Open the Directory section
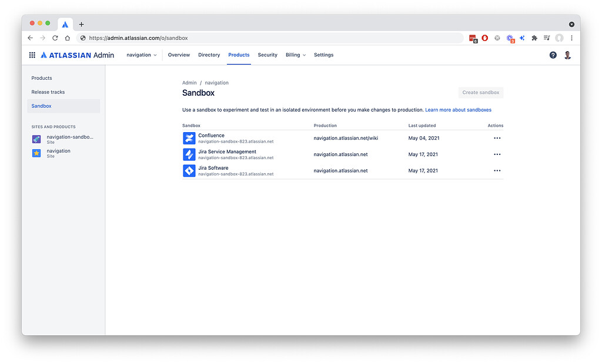The width and height of the screenshot is (602, 364). pos(209,55)
